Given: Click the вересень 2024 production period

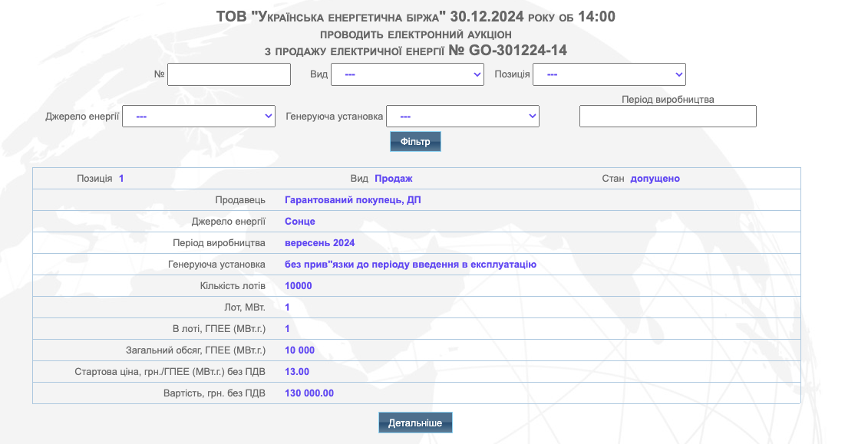Looking at the screenshot, I should click(x=320, y=243).
